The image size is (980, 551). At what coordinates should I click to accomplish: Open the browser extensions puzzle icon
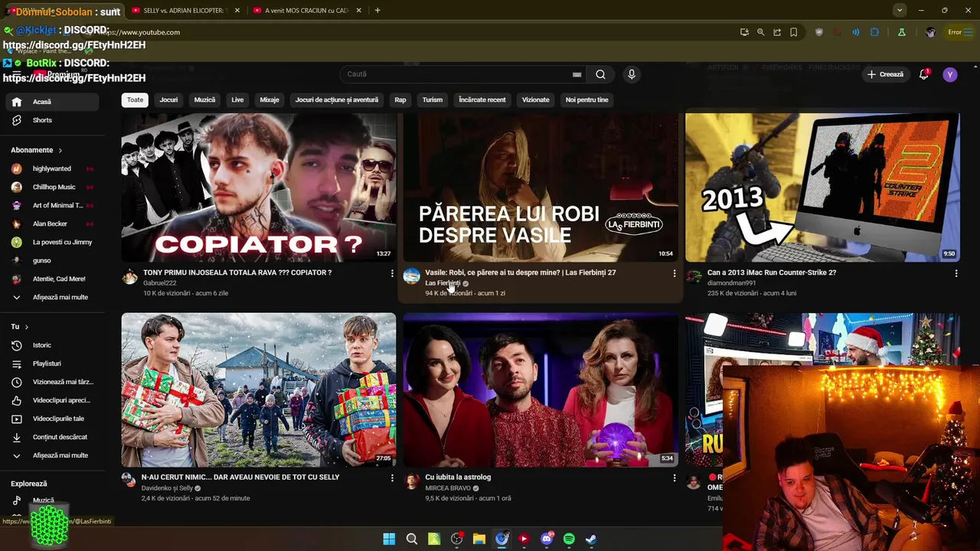pyautogui.click(x=874, y=32)
